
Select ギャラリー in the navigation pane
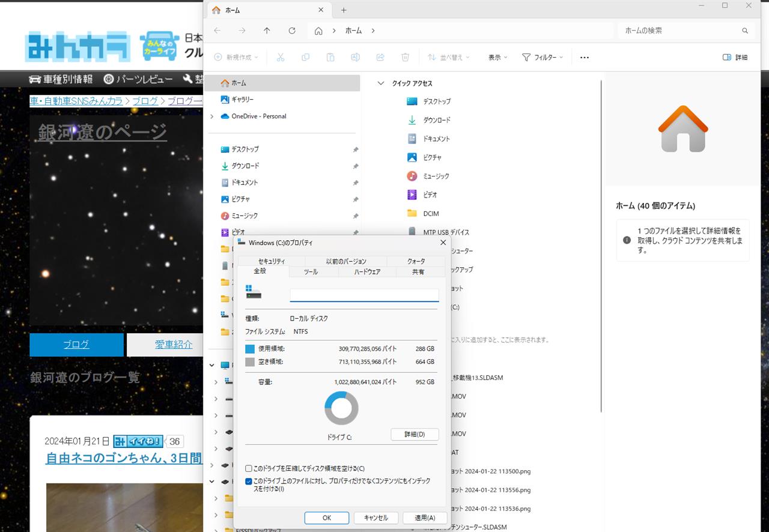pyautogui.click(x=242, y=99)
